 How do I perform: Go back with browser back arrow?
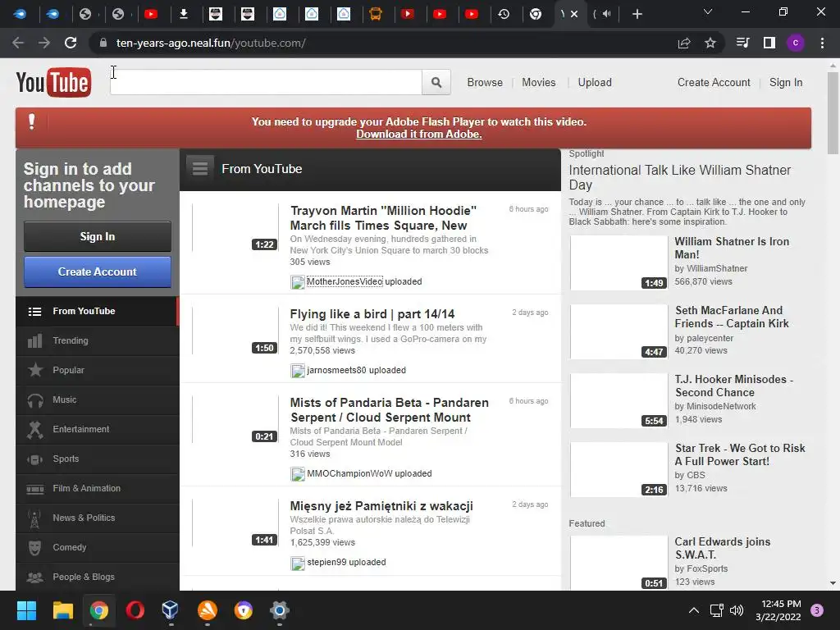[18, 43]
